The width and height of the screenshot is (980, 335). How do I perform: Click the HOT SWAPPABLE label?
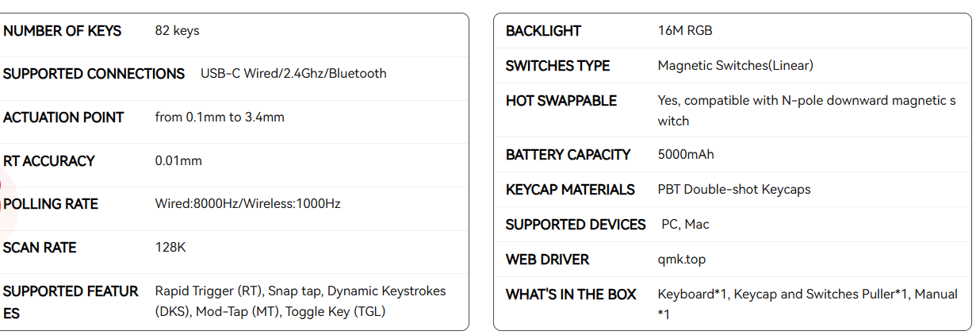tap(561, 101)
